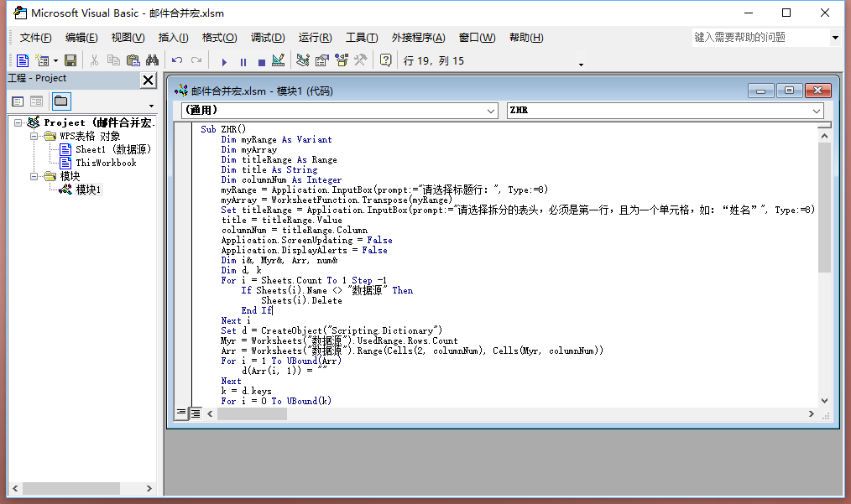The image size is (851, 504).
Task: Click the help search input field
Action: [x=760, y=38]
